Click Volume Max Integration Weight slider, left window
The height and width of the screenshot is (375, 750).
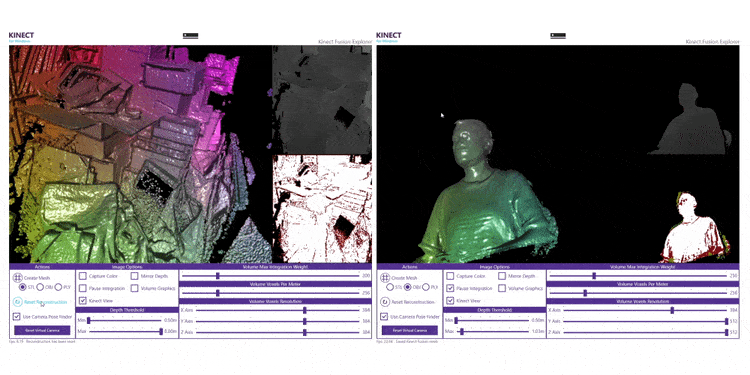click(270, 276)
